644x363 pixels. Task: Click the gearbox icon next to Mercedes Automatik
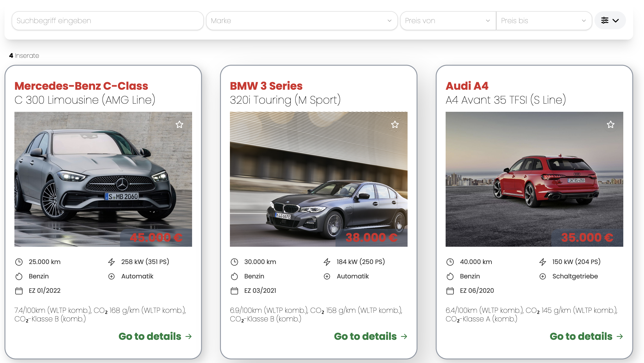point(111,276)
